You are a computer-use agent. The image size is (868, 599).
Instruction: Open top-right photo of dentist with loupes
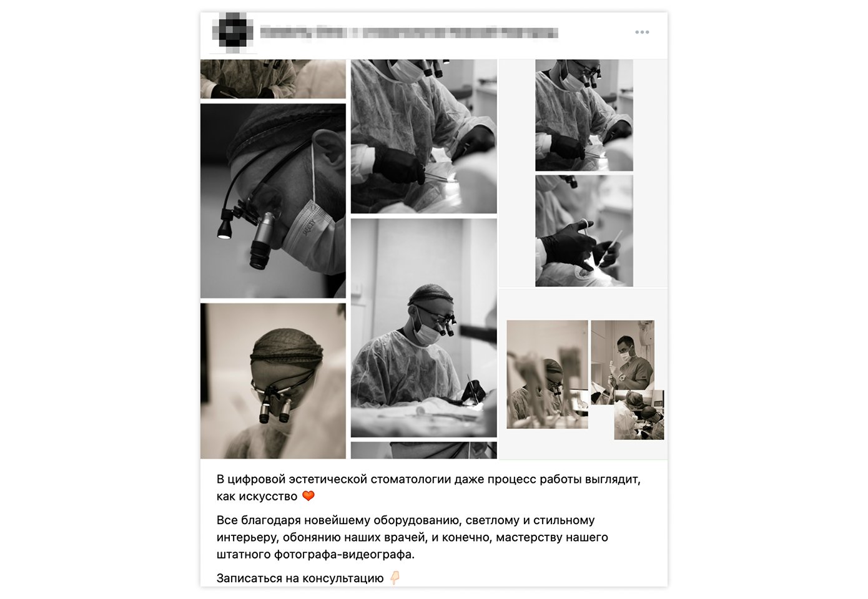click(584, 115)
